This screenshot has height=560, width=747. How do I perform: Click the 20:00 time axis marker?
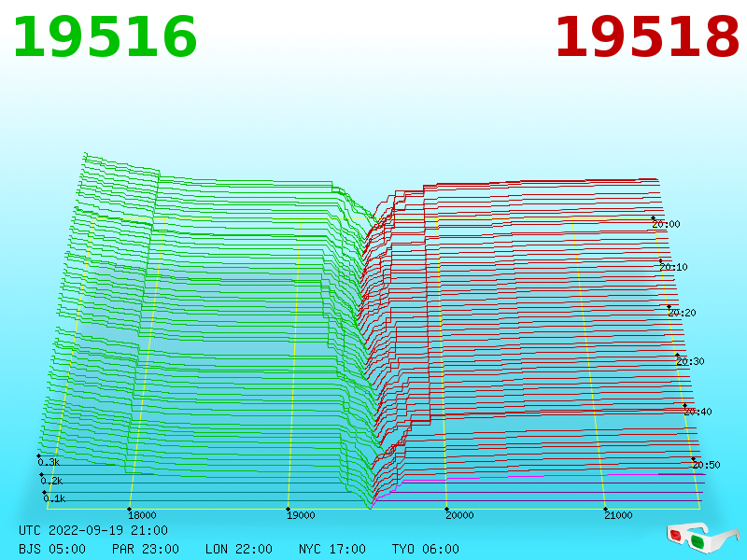point(666,224)
